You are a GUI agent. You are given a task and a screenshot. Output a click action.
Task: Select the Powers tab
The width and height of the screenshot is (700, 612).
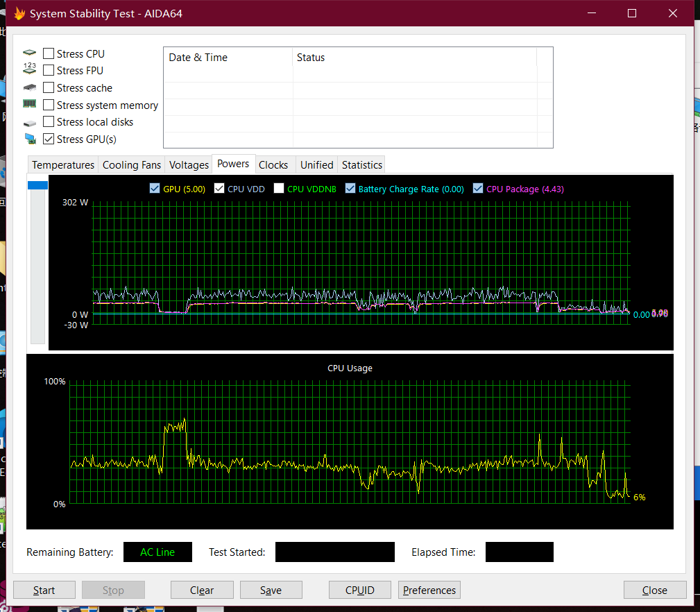point(233,164)
